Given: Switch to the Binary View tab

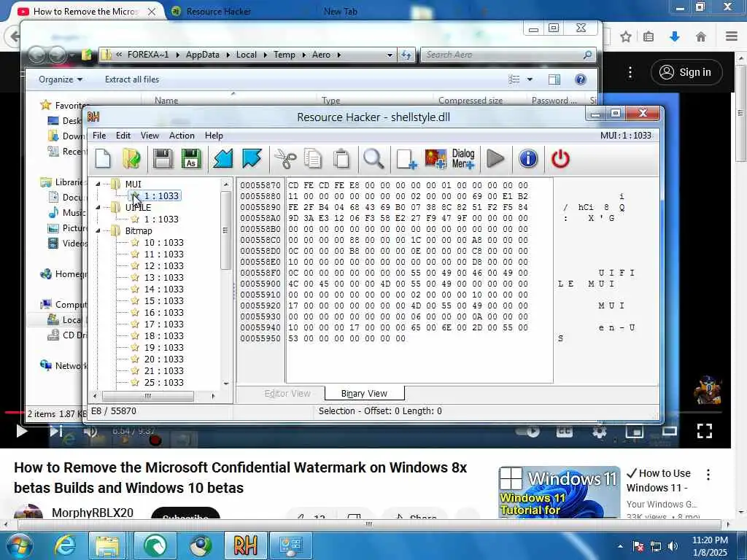Looking at the screenshot, I should click(365, 393).
